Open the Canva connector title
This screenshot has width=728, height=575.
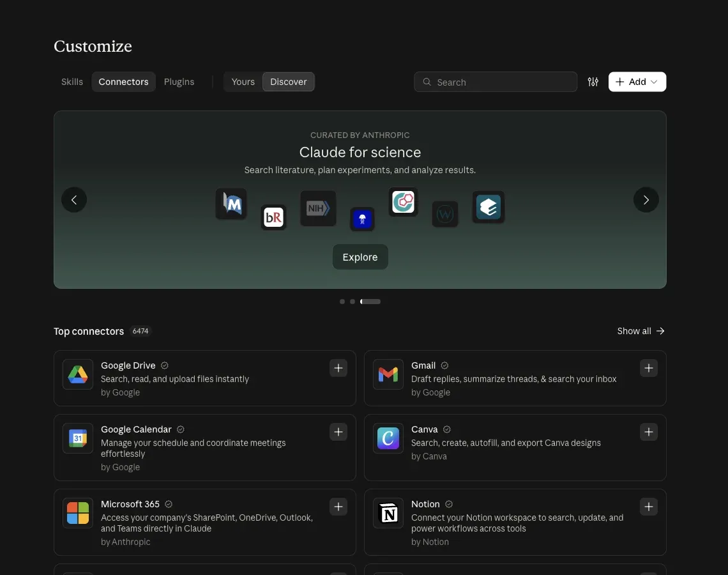click(425, 429)
